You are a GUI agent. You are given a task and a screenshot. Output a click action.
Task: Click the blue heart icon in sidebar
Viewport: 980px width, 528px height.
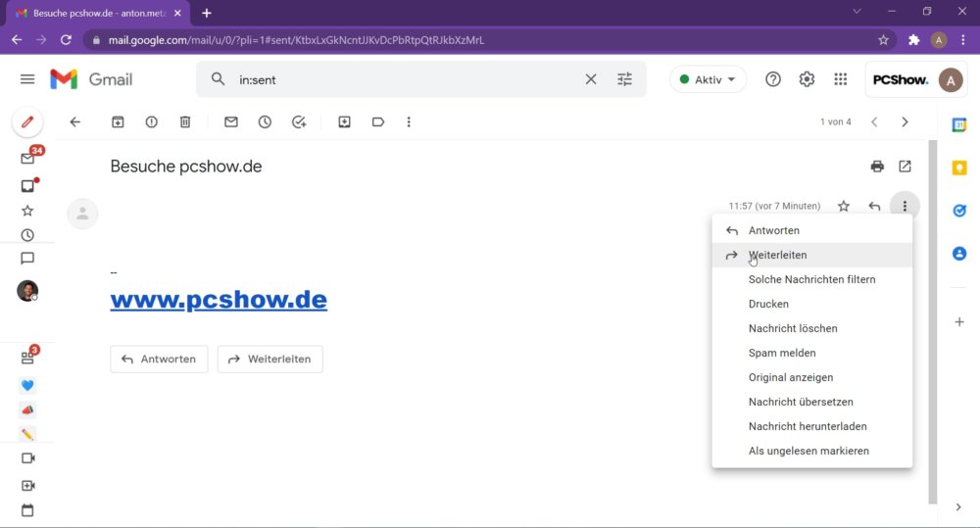(x=27, y=385)
